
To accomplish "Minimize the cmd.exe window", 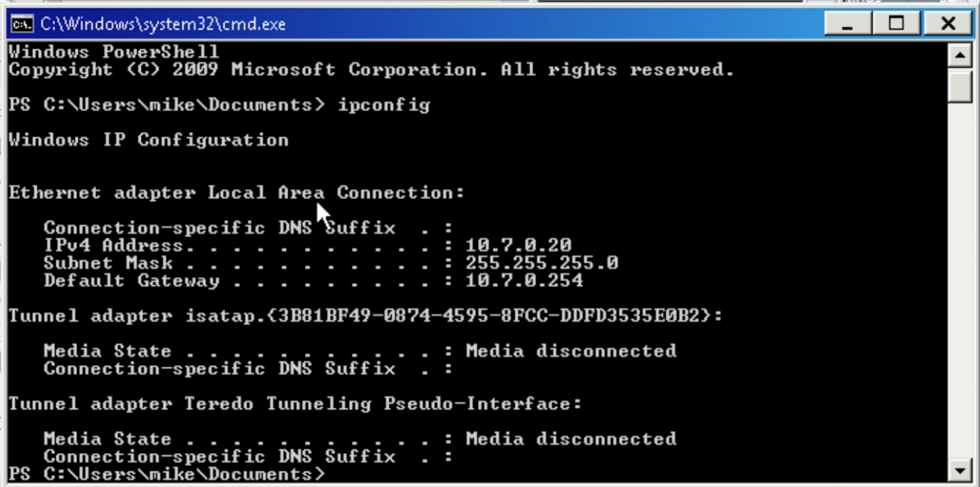I will pos(848,24).
